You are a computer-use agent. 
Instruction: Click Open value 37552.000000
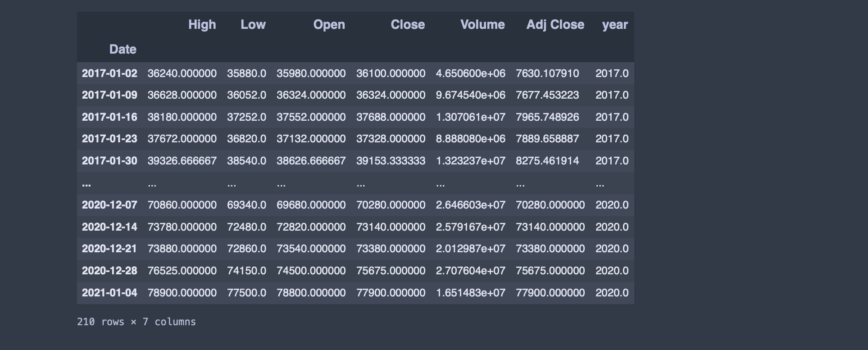tap(311, 117)
